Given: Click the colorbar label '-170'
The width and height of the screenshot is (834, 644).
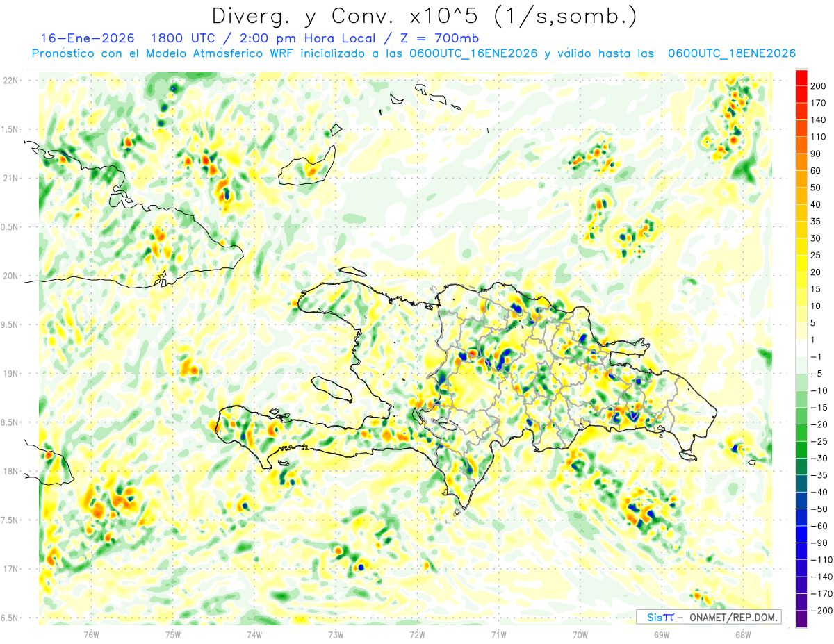Looking at the screenshot, I should tap(821, 594).
